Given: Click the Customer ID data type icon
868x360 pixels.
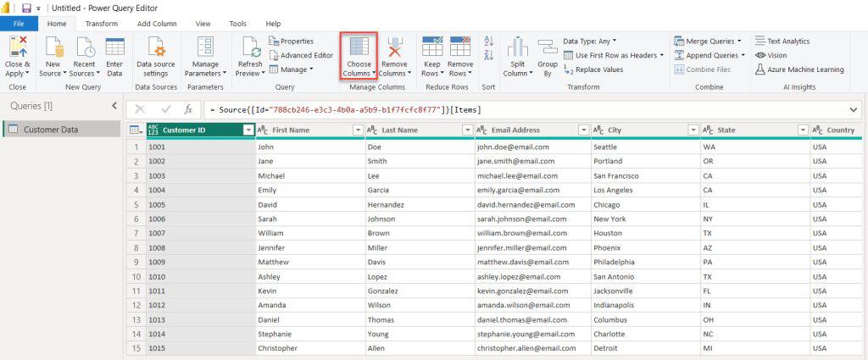Looking at the screenshot, I should [153, 130].
